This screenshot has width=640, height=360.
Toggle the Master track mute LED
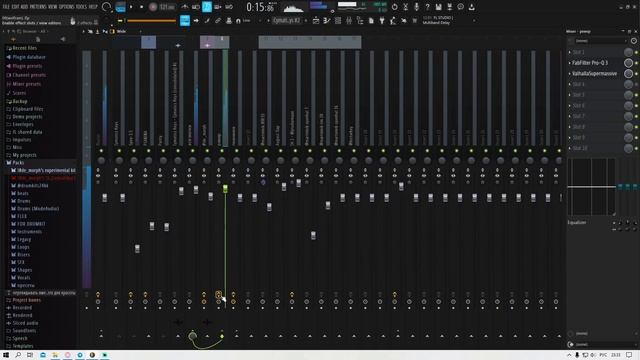click(x=101, y=151)
